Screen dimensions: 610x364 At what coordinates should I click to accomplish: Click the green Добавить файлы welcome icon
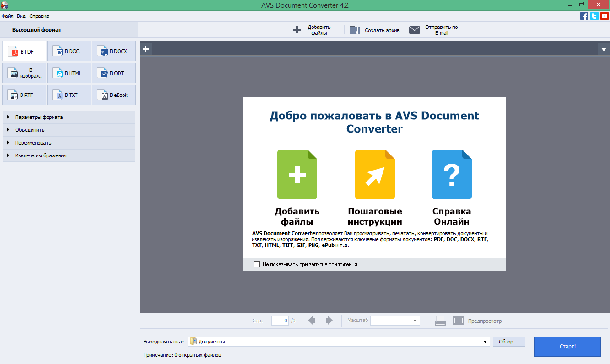coord(297,175)
